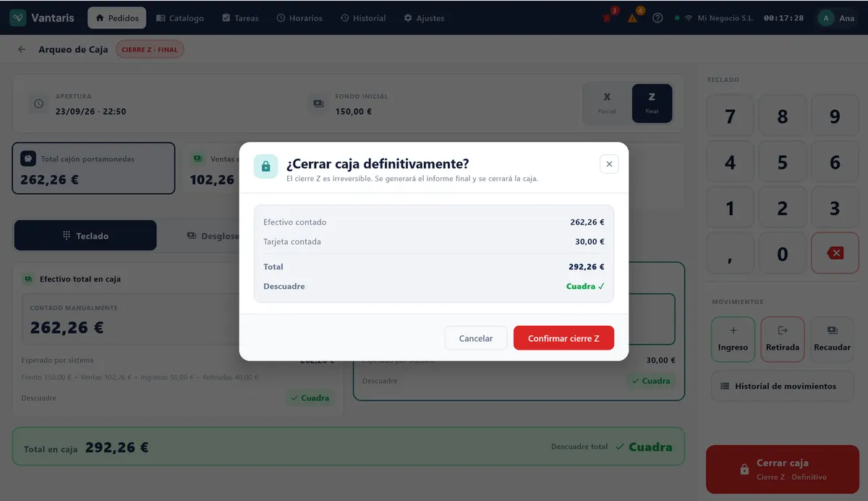Image resolution: width=868 pixels, height=501 pixels.
Task: Click Confirmar cierre Z button
Action: click(563, 338)
